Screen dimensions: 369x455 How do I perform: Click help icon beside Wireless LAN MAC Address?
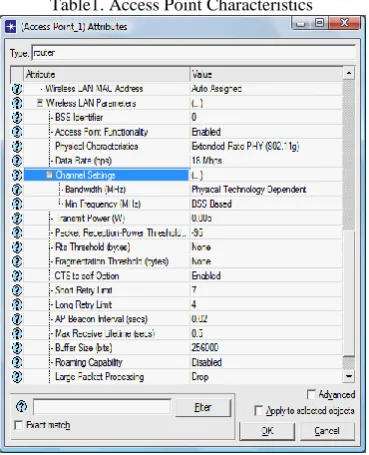tap(17, 89)
